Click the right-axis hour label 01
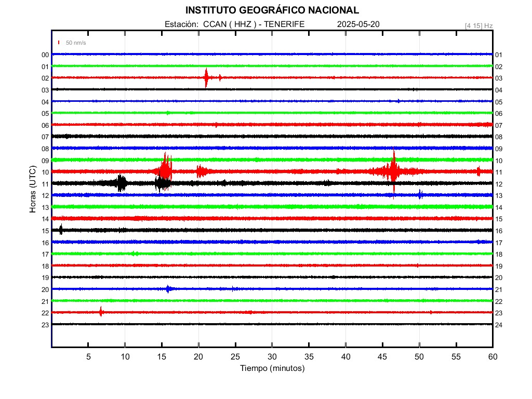532x399 pixels. 499,55
